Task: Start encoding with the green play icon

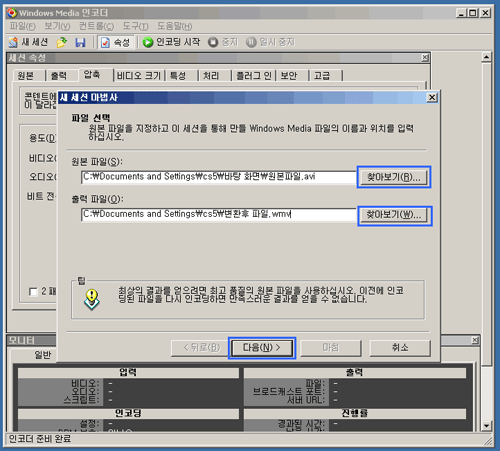Action: tap(148, 42)
